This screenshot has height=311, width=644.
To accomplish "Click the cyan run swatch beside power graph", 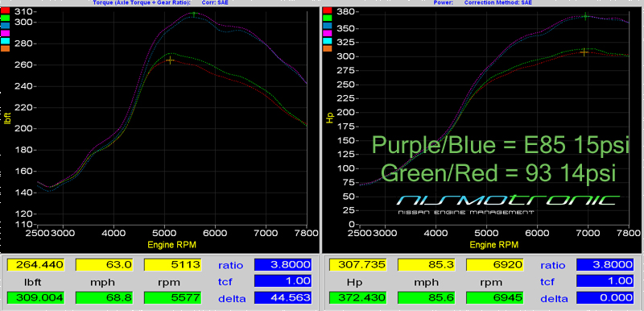I will (328, 40).
